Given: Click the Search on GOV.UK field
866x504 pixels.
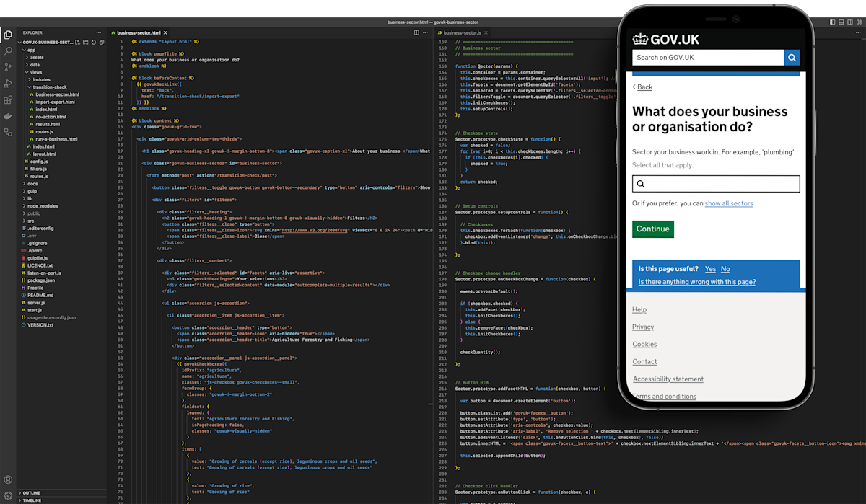Looking at the screenshot, I should point(708,58).
